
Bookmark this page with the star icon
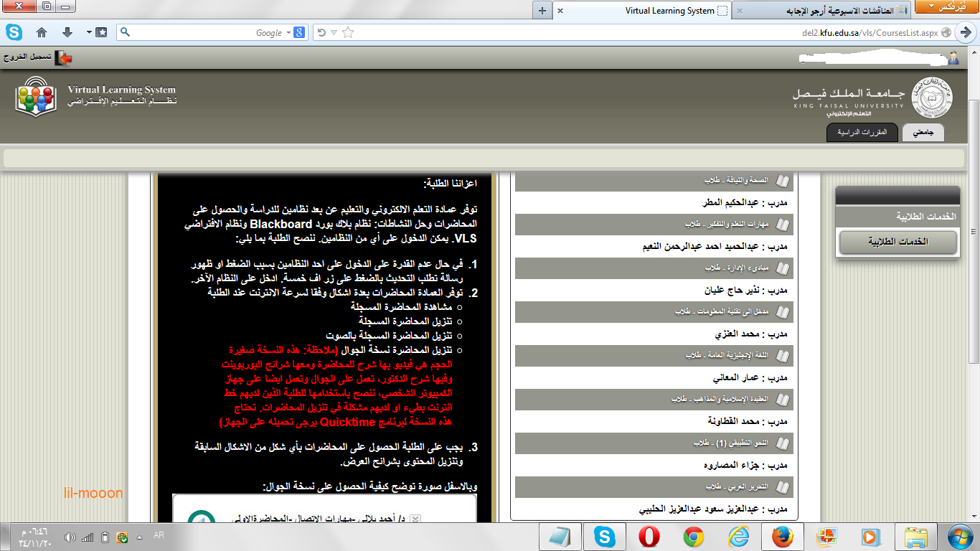[x=348, y=32]
